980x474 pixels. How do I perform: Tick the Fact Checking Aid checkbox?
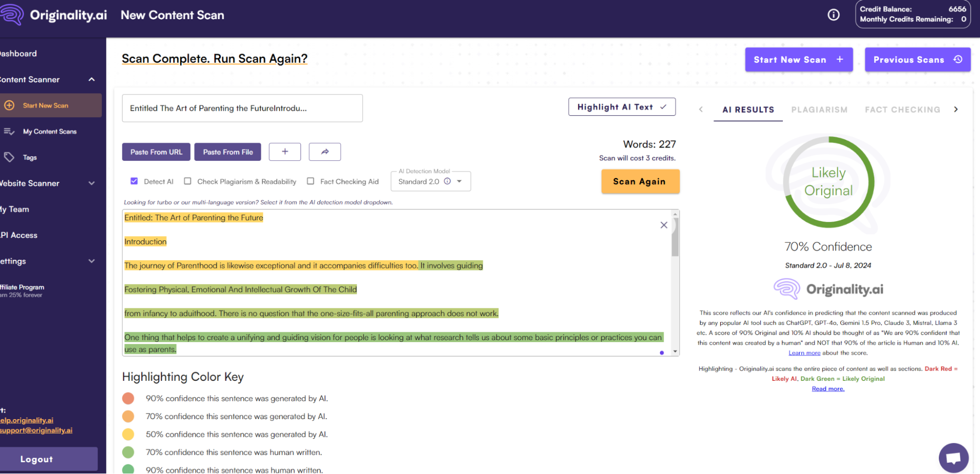pyautogui.click(x=310, y=181)
